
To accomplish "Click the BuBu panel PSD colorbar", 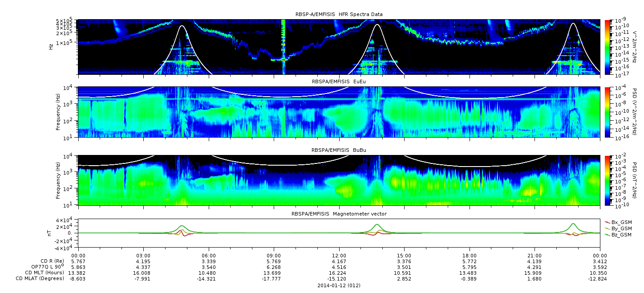I will point(608,180).
